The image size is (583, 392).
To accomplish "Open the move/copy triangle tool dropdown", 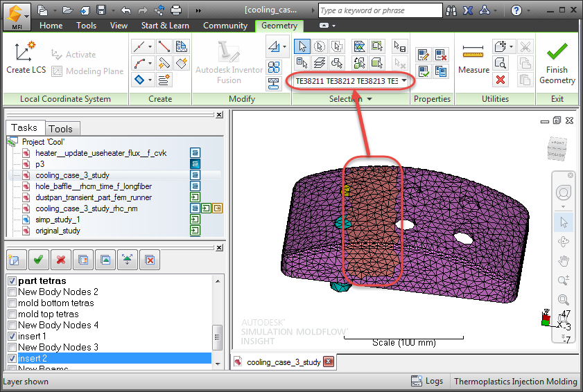I will [284, 47].
